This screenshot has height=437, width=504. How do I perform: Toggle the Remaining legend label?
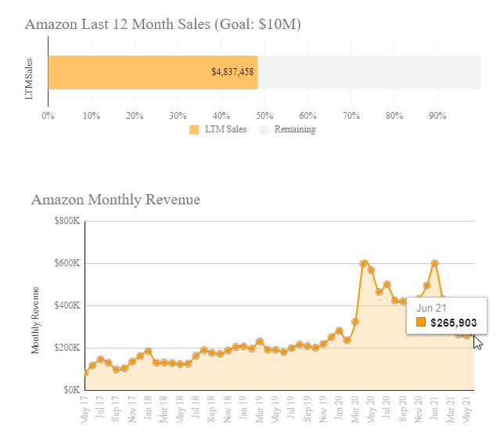(x=294, y=130)
